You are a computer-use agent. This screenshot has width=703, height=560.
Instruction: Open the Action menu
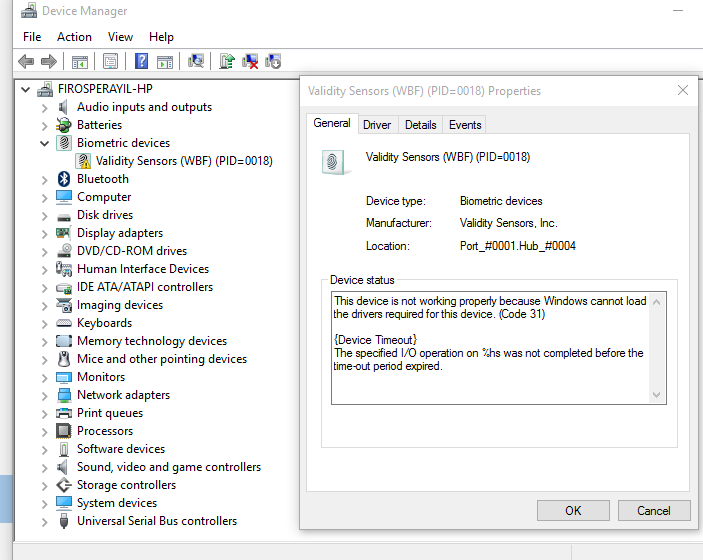(74, 37)
